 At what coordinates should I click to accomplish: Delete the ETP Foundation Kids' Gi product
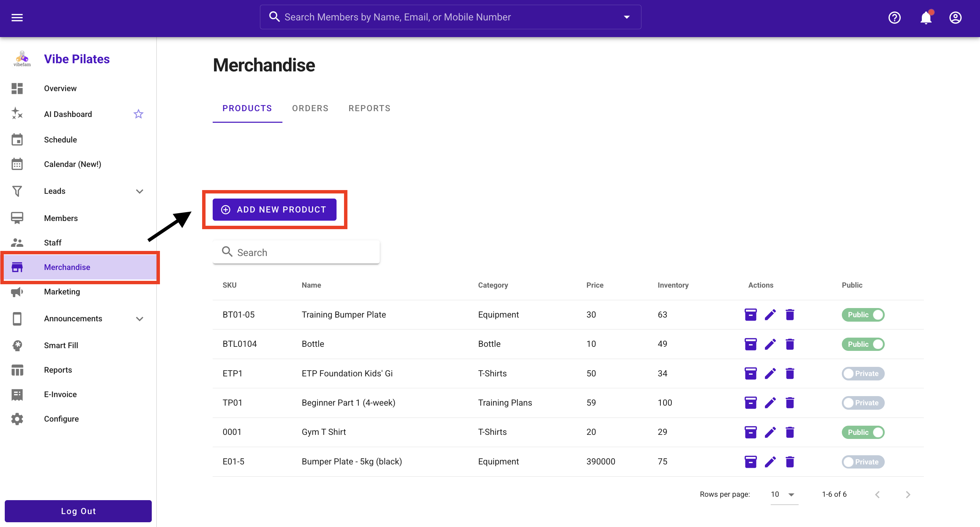point(790,373)
